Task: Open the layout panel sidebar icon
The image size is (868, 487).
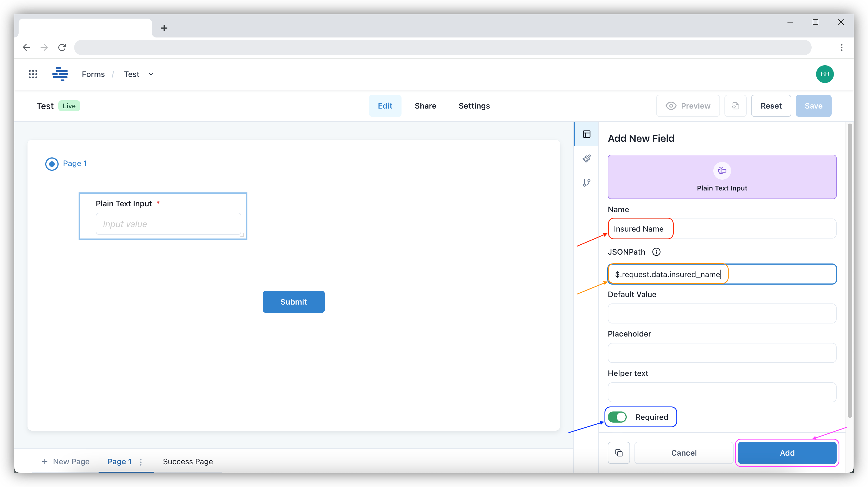Action: coord(587,134)
